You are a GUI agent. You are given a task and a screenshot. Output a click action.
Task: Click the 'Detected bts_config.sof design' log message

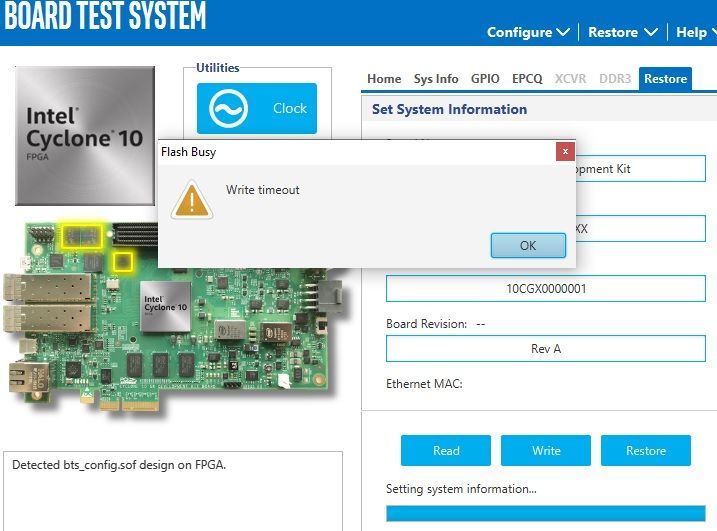[119, 465]
